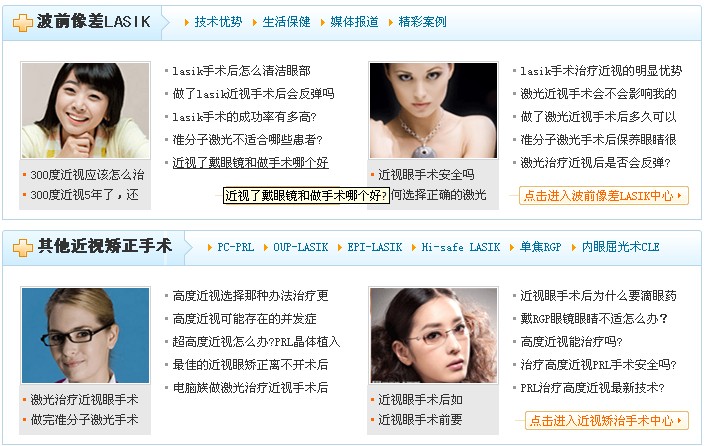Select the 媒体报道 menu item

(x=354, y=22)
